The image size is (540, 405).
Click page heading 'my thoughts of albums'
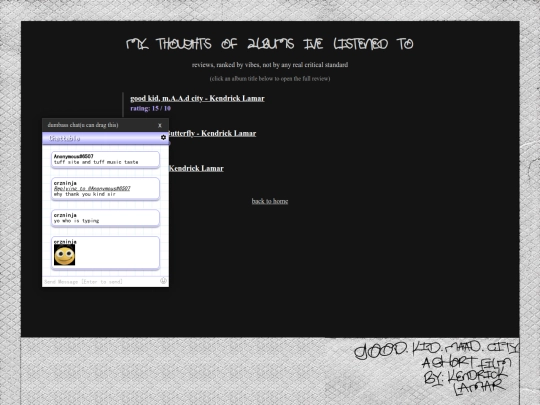[x=270, y=44]
